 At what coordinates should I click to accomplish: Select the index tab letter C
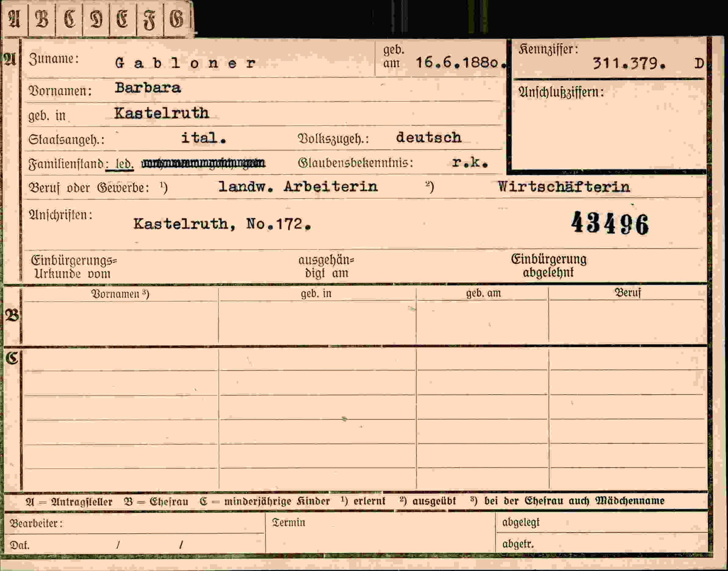click(69, 18)
